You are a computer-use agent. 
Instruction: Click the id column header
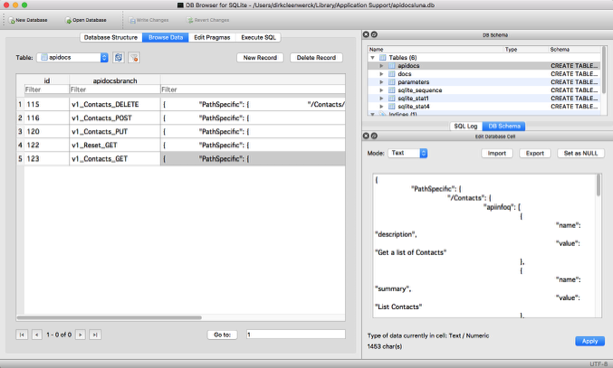point(47,81)
